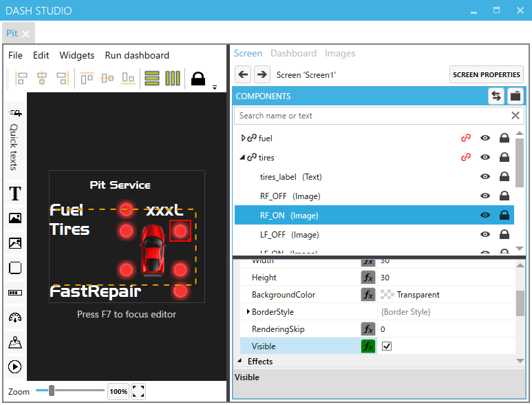
Task: Align selected components to right edges
Action: tap(63, 79)
